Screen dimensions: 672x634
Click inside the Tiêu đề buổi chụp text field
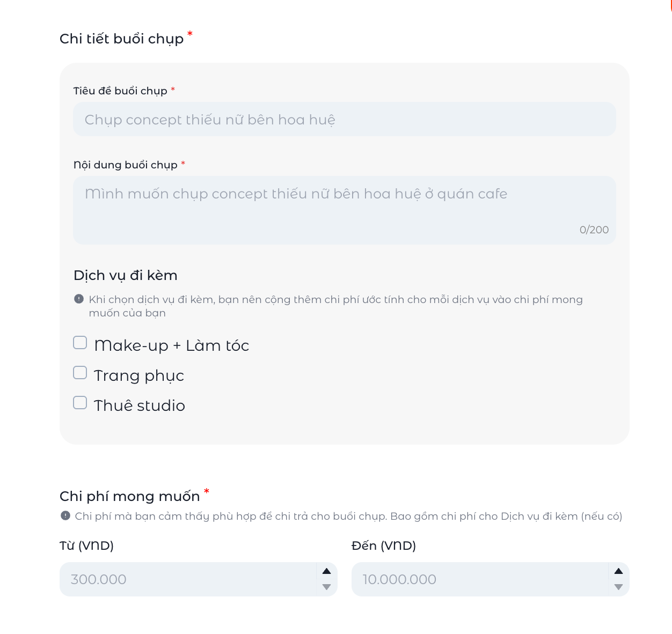pos(344,119)
